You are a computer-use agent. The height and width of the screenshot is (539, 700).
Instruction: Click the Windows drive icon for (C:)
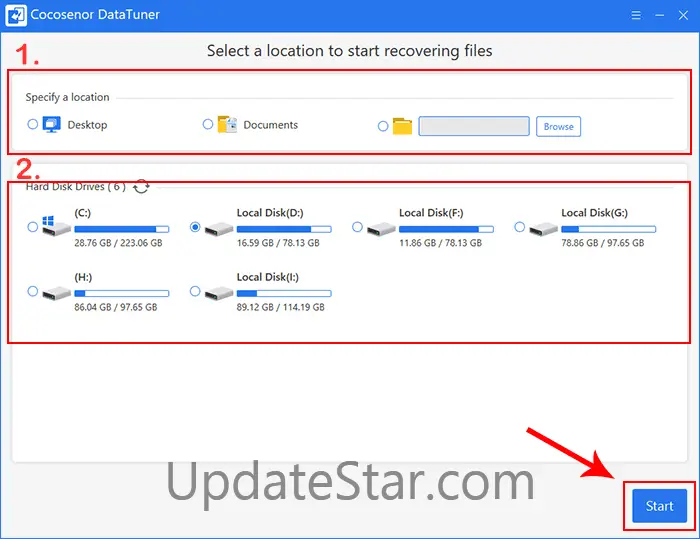tap(56, 226)
